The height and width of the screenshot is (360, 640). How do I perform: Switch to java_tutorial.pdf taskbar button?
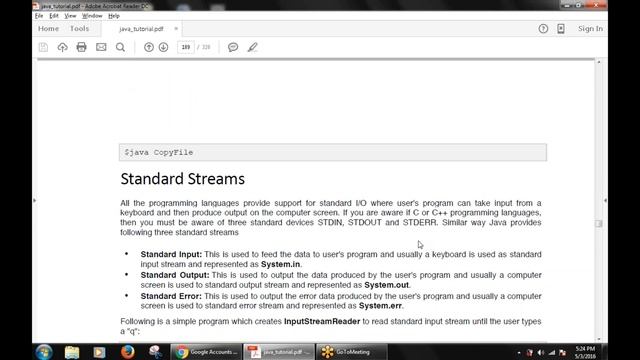(x=279, y=352)
